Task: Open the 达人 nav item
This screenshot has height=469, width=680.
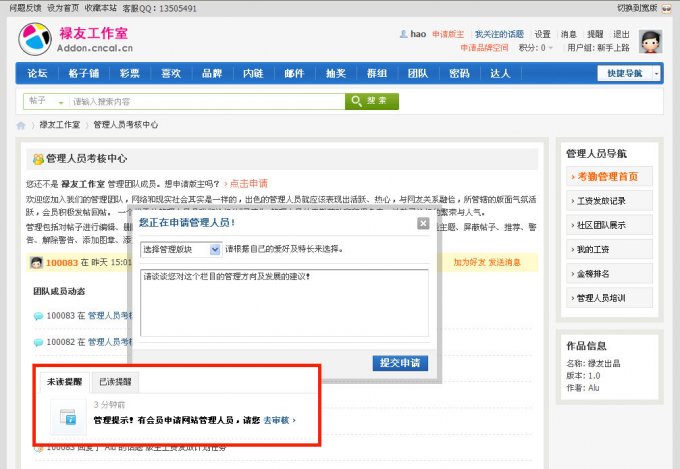Action: click(500, 73)
